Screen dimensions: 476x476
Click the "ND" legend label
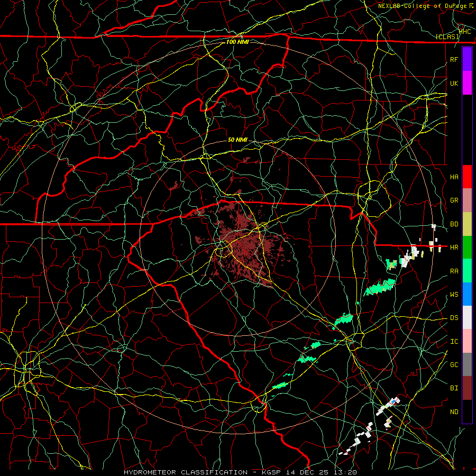click(454, 412)
